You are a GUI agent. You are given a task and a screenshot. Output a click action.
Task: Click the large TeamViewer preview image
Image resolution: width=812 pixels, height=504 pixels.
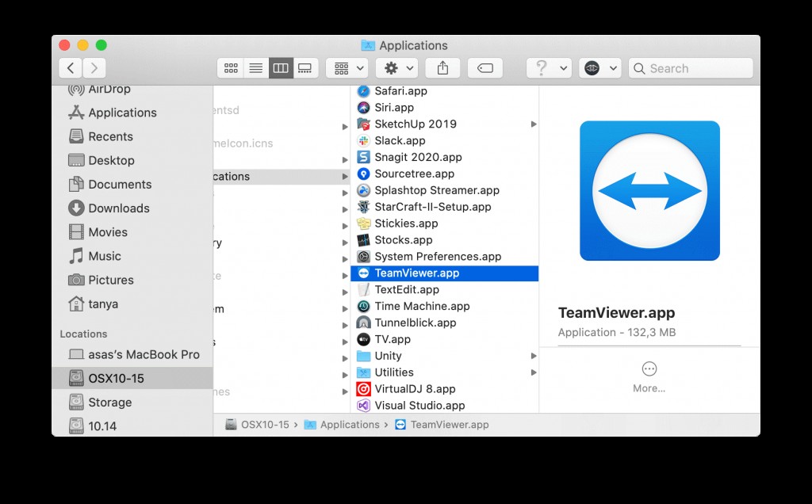pos(649,191)
